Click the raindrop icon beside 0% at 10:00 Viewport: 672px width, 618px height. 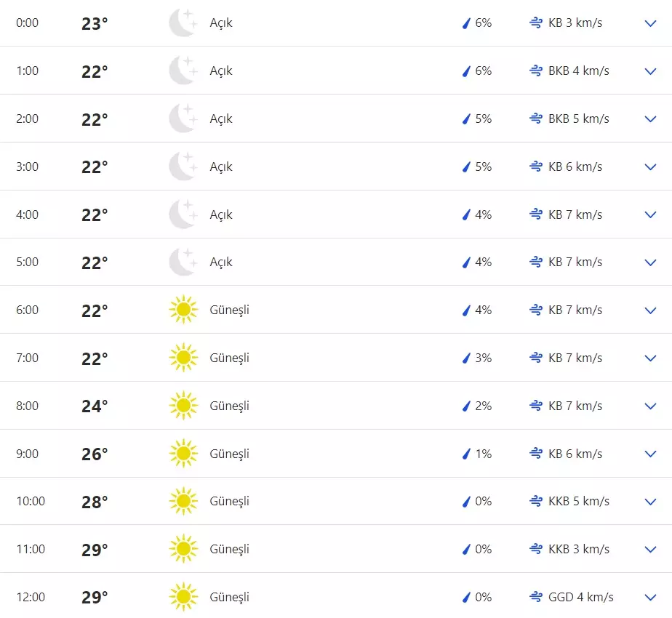[466, 502]
